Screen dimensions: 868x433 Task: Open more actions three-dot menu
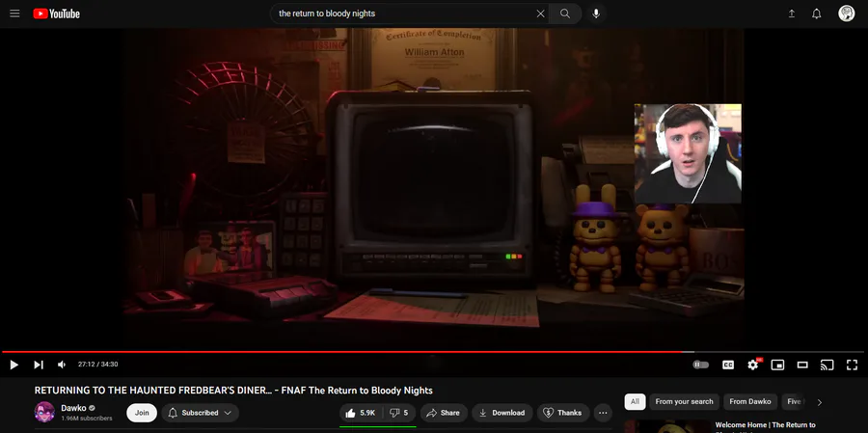603,413
